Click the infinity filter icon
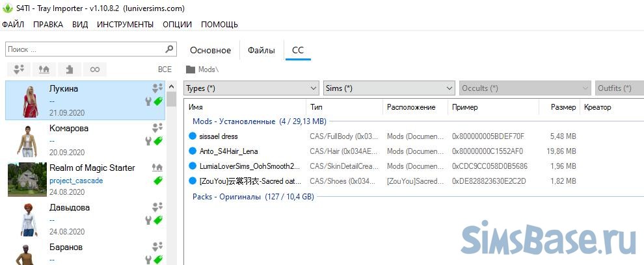Screen dimensions: 644x265 click(95, 69)
